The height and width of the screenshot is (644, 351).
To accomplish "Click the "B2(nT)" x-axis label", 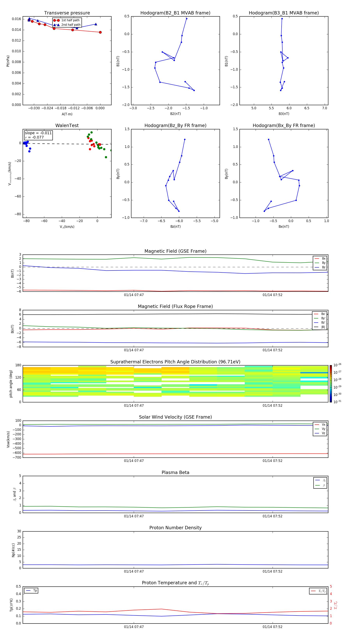I will pyautogui.click(x=175, y=114).
